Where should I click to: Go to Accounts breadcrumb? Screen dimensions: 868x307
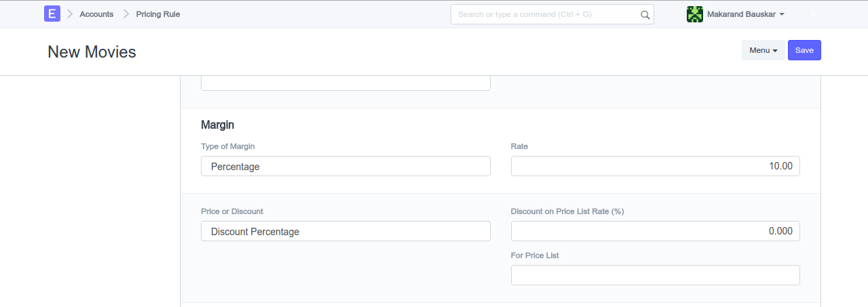[96, 14]
